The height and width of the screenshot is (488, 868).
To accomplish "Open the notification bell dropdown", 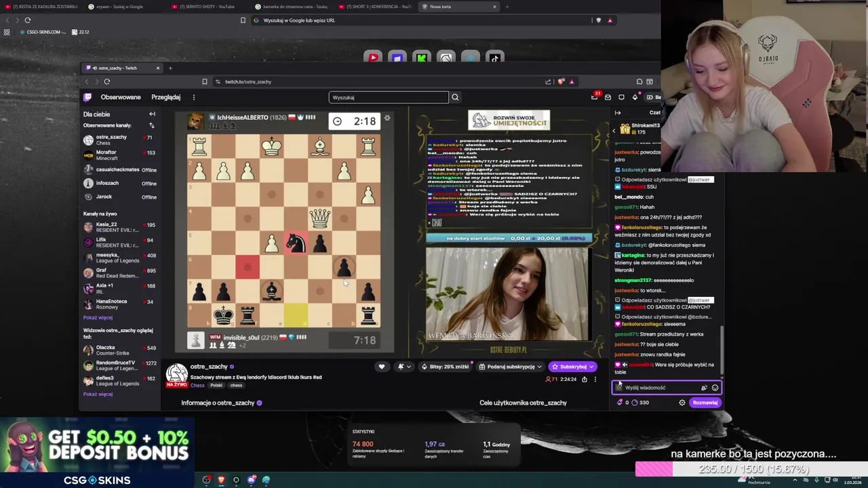I will click(406, 367).
